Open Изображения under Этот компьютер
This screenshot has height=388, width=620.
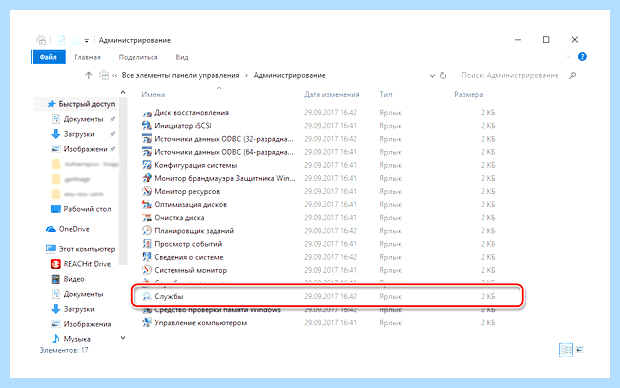[x=87, y=324]
